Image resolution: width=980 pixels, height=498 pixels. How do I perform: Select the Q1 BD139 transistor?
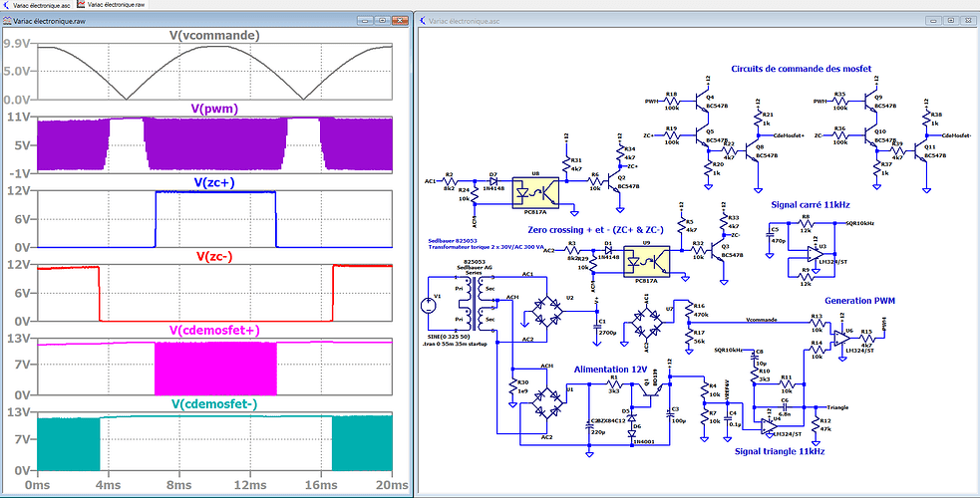point(652,388)
